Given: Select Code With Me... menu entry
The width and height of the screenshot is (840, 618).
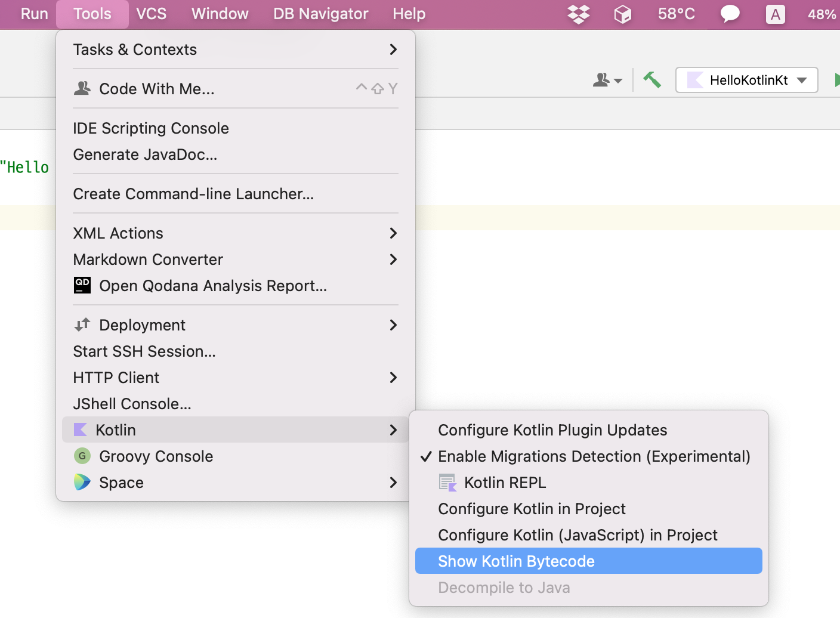Looking at the screenshot, I should point(236,89).
